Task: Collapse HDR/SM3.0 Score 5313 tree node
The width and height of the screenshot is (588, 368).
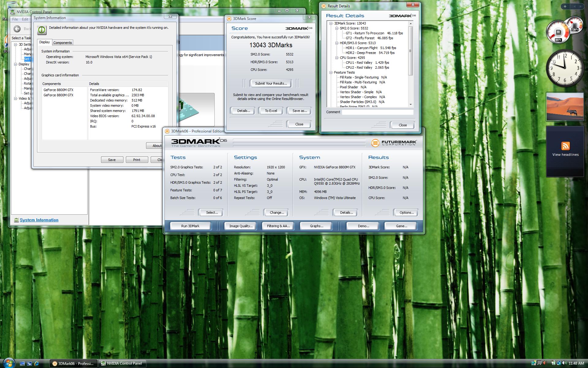Action: (x=337, y=43)
